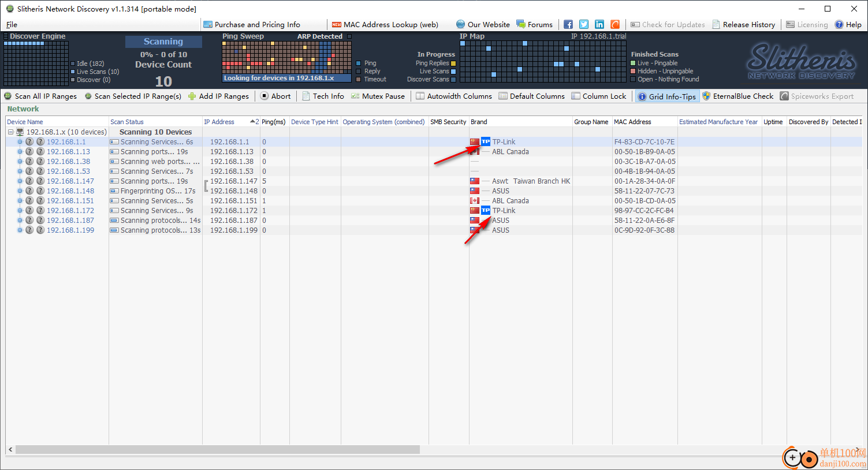
Task: Click Estimated Manufacture Year column header
Action: point(720,122)
